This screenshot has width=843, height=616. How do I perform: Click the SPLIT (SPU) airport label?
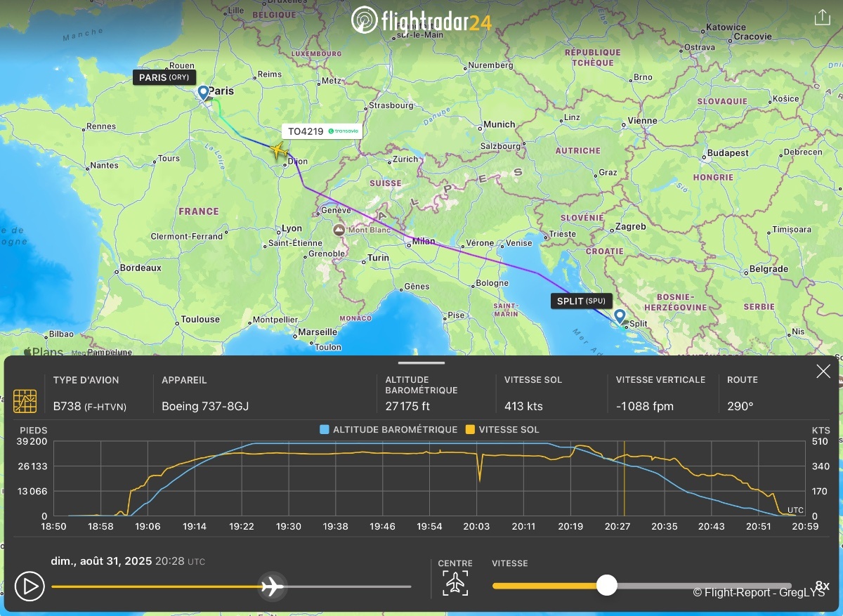point(581,301)
